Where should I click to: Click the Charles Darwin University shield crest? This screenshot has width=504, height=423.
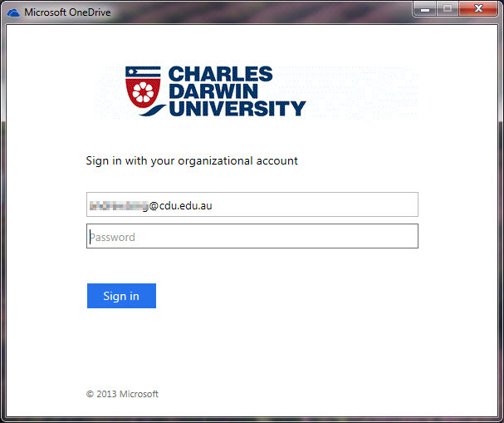tap(143, 87)
